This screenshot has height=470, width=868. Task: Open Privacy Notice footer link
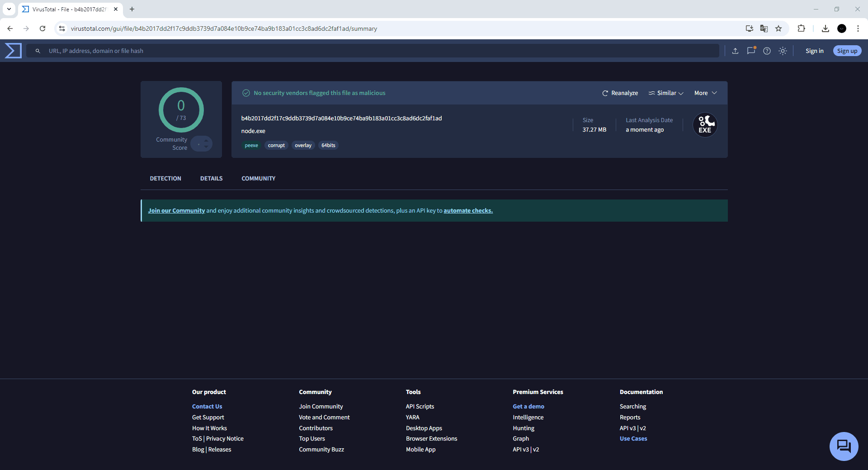pos(225,439)
